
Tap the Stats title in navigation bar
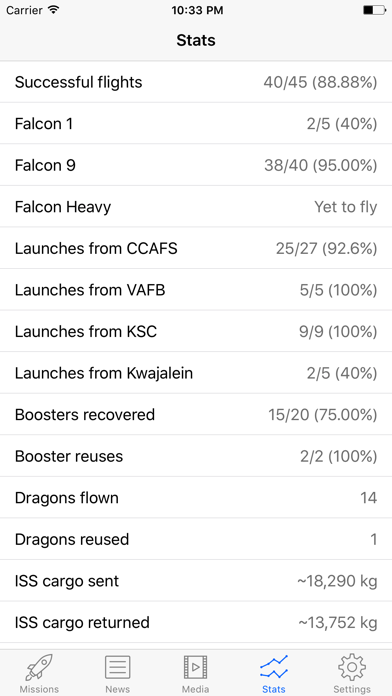click(x=196, y=40)
